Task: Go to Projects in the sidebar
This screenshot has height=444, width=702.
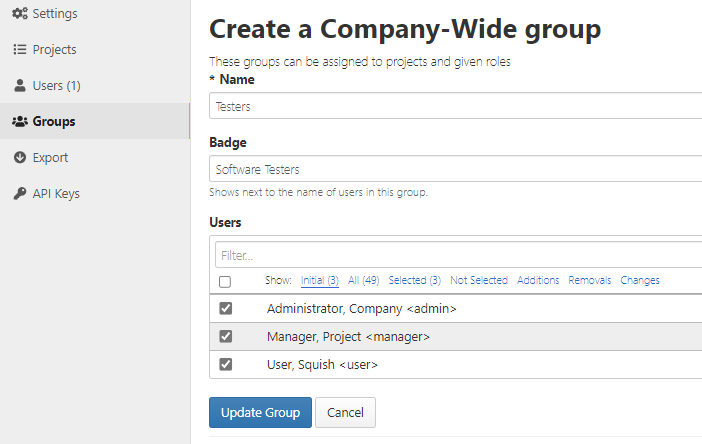Action: click(x=95, y=49)
